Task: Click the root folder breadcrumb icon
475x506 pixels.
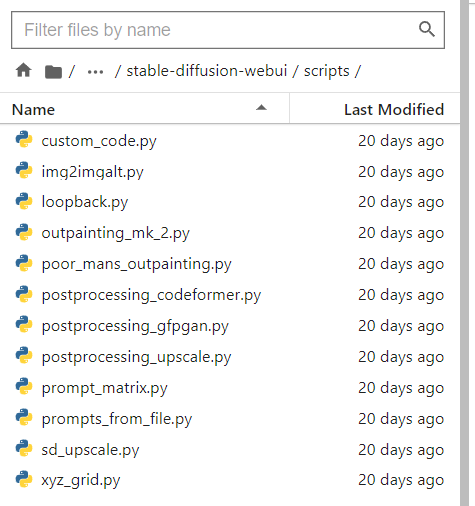Action: click(53, 71)
